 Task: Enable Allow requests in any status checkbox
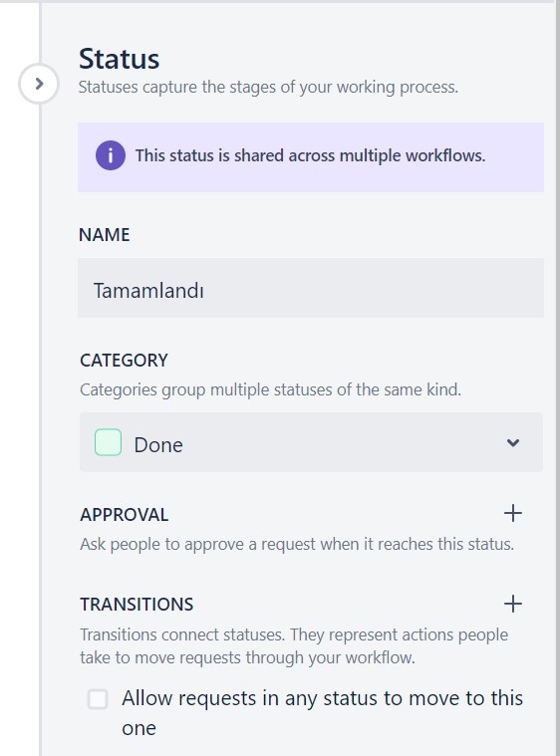click(x=98, y=698)
